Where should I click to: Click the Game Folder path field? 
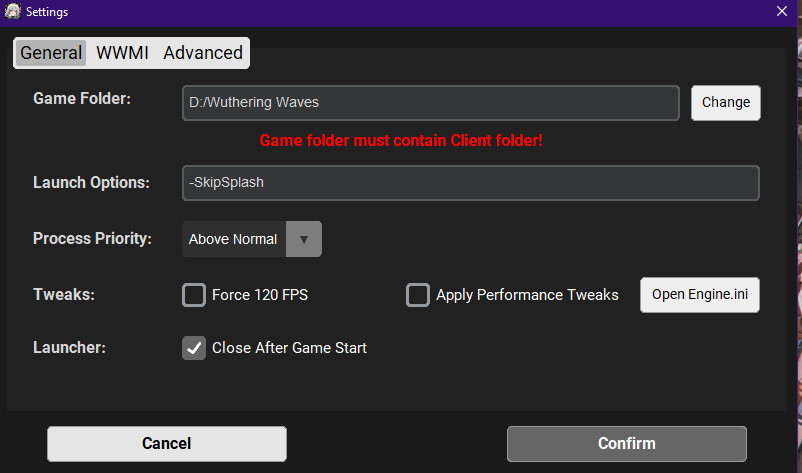click(430, 102)
